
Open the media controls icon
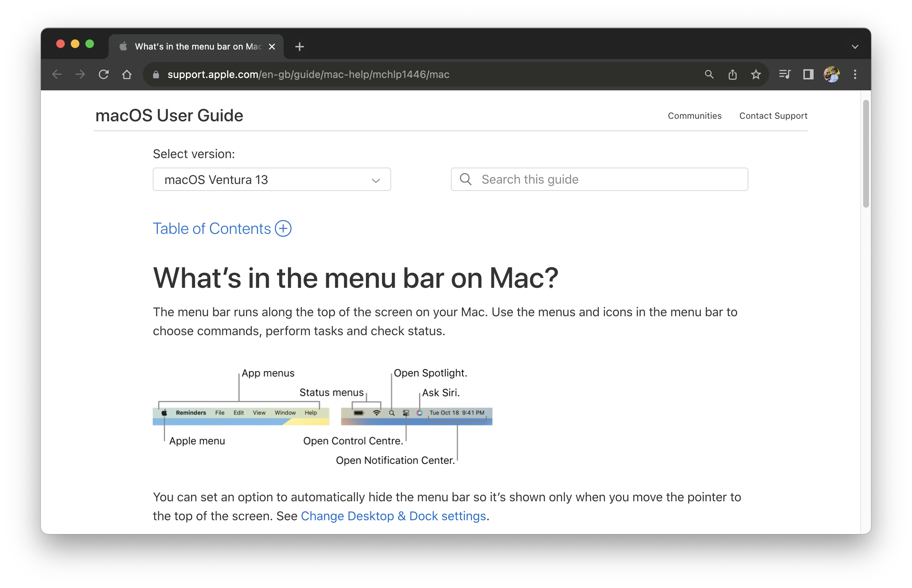tap(784, 74)
